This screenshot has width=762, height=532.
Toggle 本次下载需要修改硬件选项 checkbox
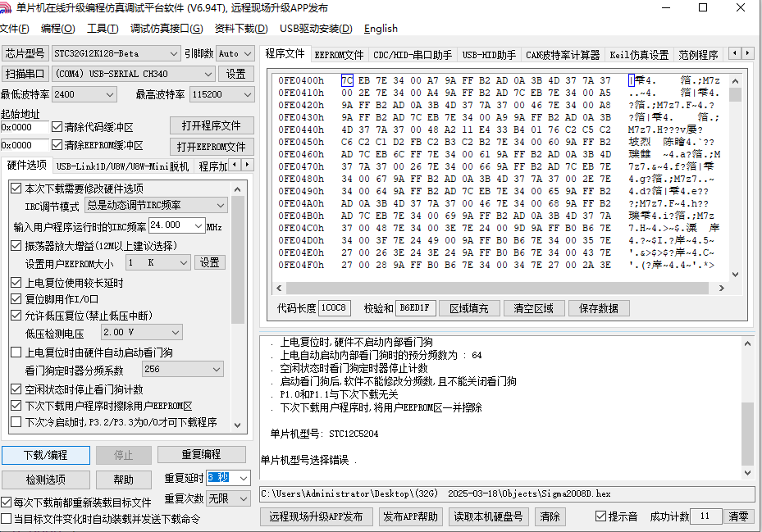coord(16,189)
